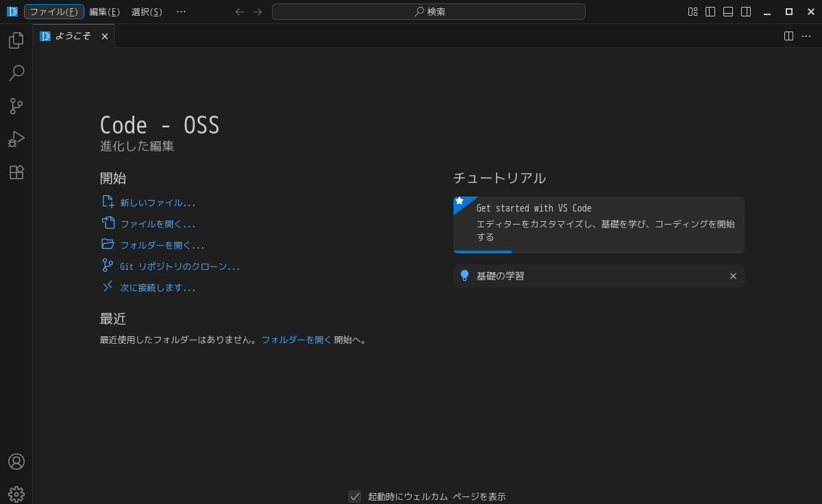Toggle Primary Side Bar visibility
Viewport: 822px width, 504px height.
(x=710, y=12)
